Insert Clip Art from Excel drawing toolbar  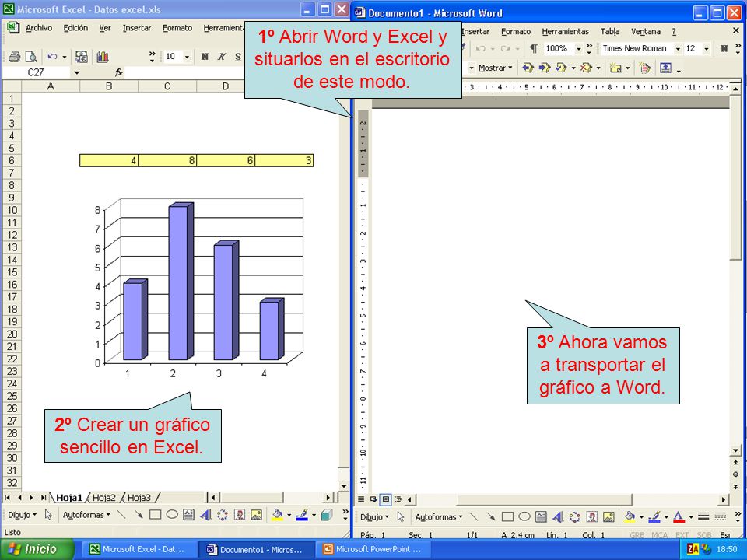coord(240,515)
